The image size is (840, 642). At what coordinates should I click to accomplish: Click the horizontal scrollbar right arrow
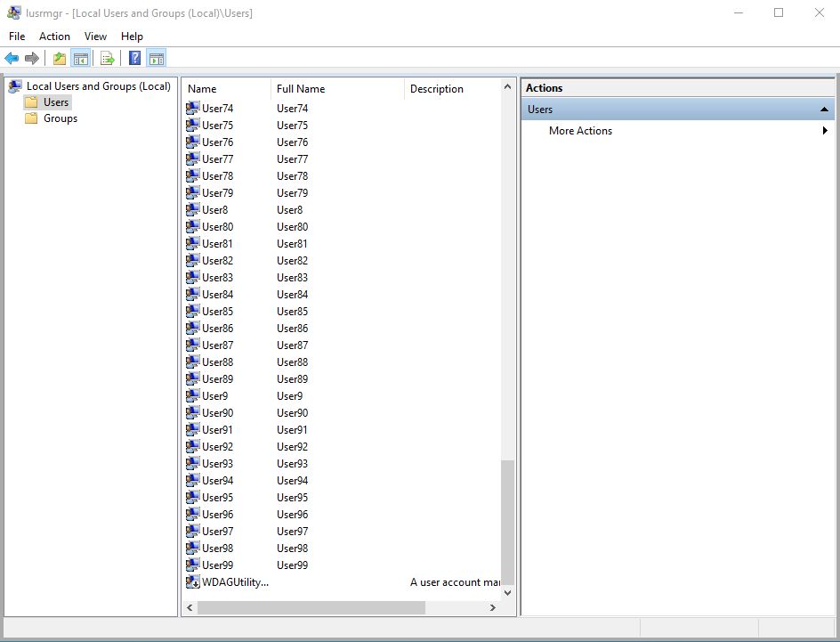click(x=493, y=607)
